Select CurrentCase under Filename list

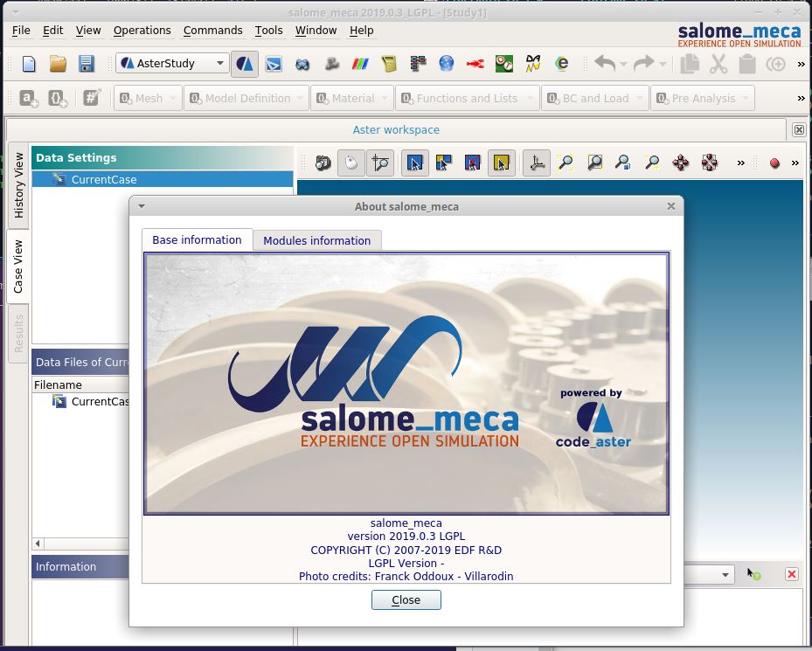(91, 401)
